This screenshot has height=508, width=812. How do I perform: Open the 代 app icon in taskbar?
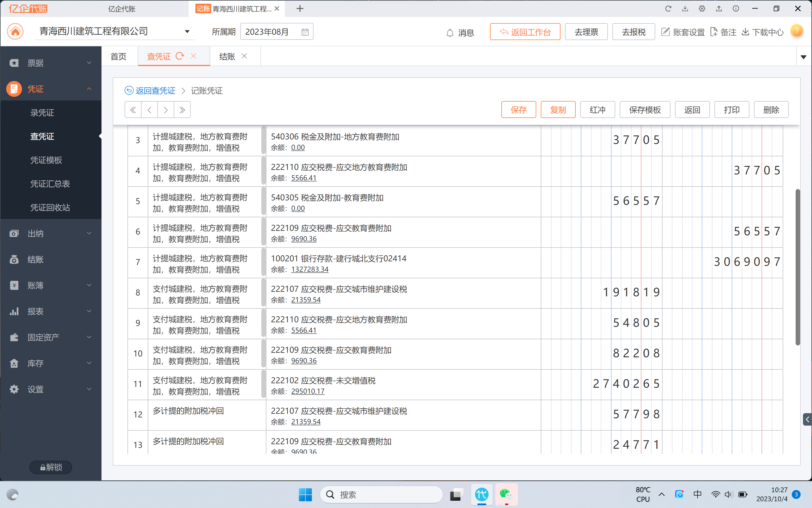coord(482,494)
